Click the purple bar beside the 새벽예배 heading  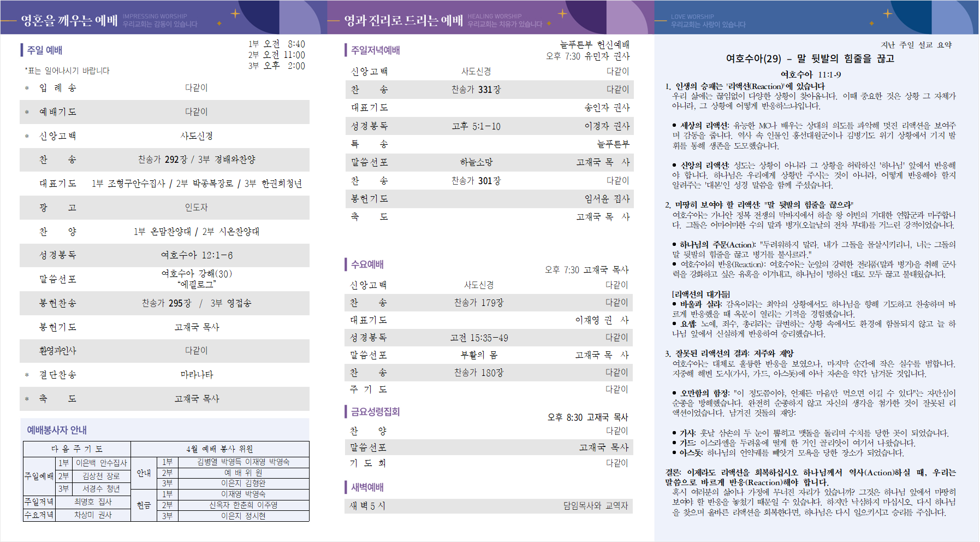(x=346, y=487)
